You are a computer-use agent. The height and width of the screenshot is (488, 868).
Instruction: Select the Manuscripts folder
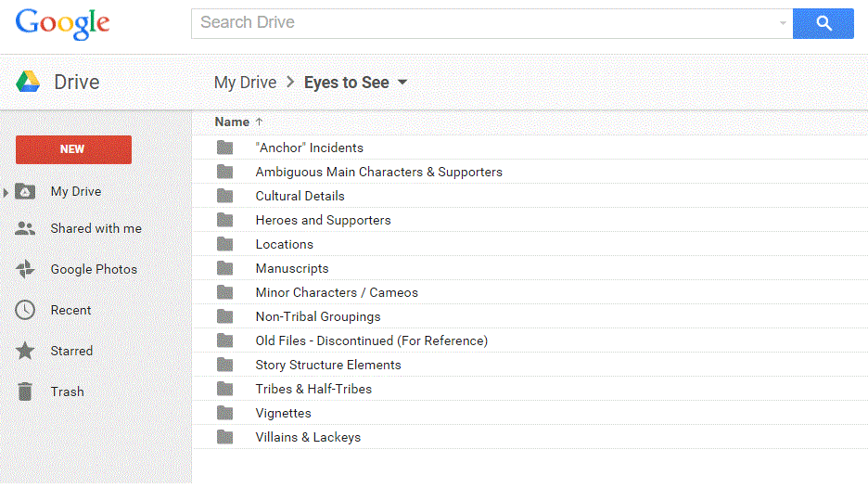pos(291,268)
